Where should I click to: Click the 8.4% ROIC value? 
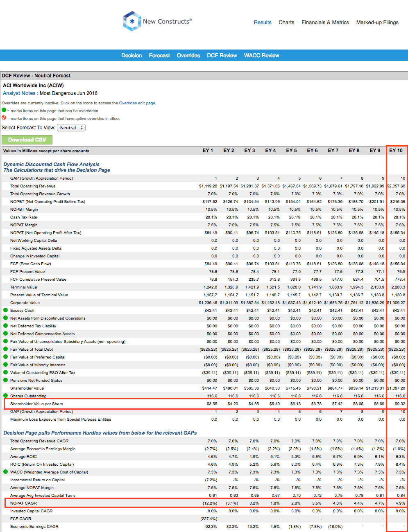401,464
